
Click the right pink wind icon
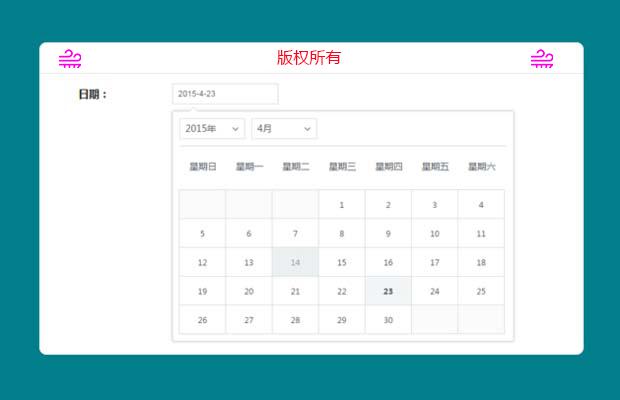pos(541,59)
